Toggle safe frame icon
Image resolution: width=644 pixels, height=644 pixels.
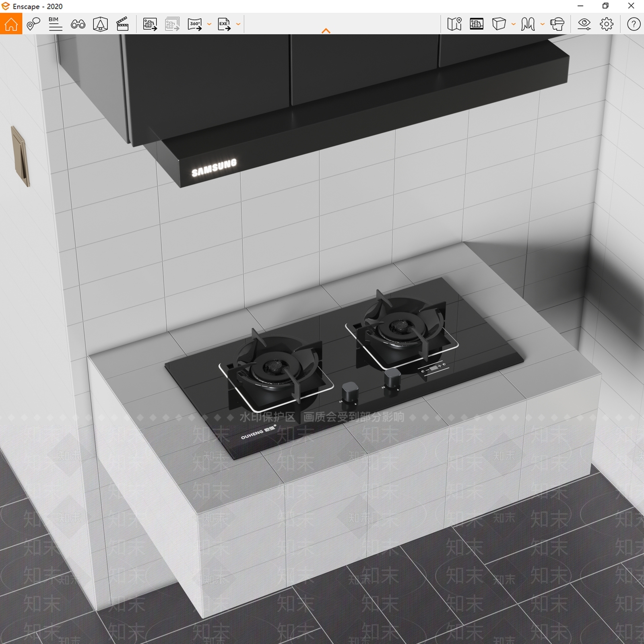477,24
